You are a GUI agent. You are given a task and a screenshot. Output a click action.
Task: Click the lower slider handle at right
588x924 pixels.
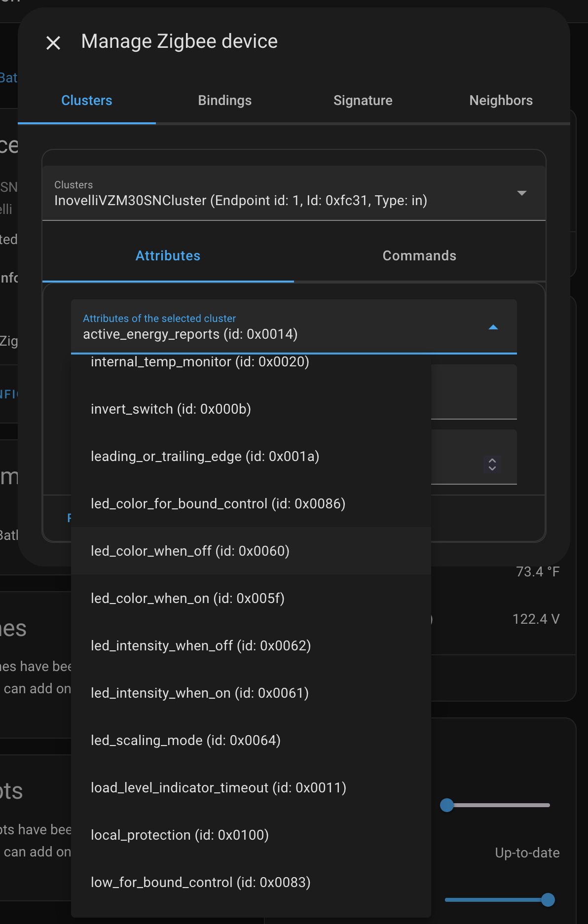pyautogui.click(x=548, y=900)
